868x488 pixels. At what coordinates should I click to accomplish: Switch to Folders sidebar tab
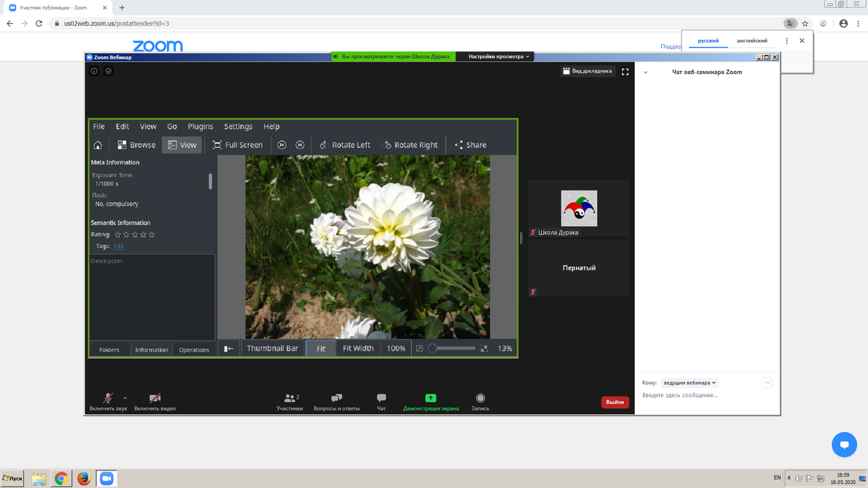point(109,350)
